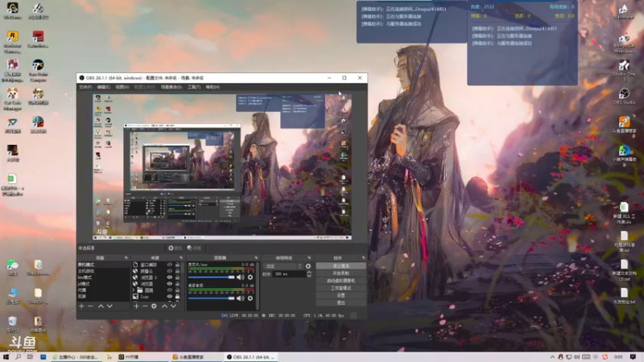Remove selected scene with minus icon
Screen dimensions: 644x362
pyautogui.click(x=90, y=306)
